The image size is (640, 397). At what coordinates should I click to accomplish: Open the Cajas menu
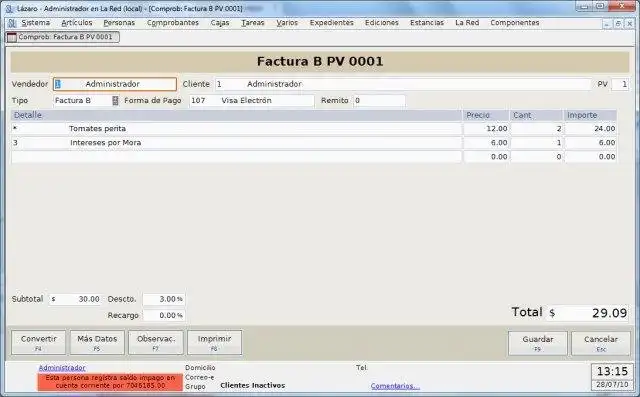[x=220, y=23]
